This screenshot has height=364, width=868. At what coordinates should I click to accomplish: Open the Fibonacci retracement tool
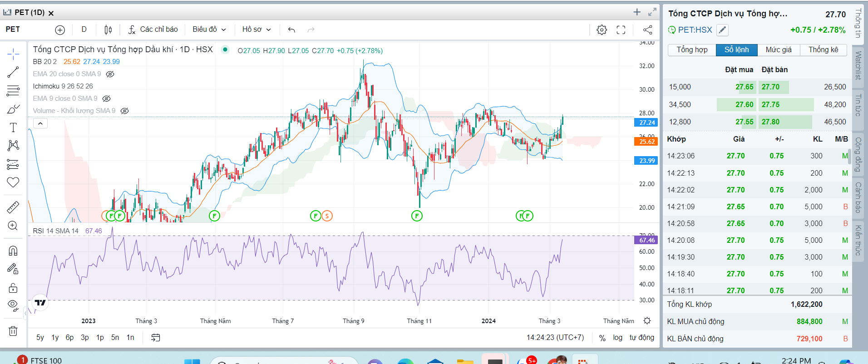[x=13, y=91]
